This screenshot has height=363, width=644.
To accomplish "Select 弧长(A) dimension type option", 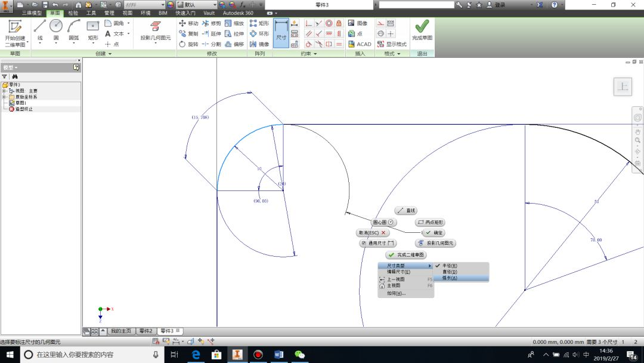I will point(461,278).
